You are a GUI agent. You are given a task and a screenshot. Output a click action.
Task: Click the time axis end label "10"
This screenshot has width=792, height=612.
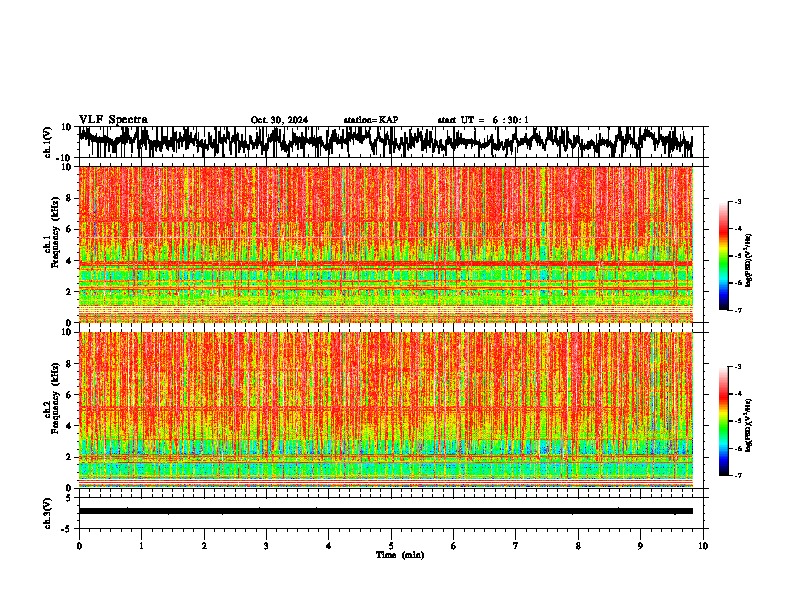point(703,545)
